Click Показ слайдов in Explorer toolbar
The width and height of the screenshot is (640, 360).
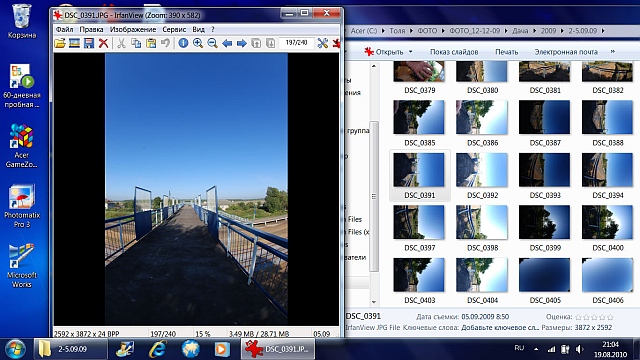[454, 52]
